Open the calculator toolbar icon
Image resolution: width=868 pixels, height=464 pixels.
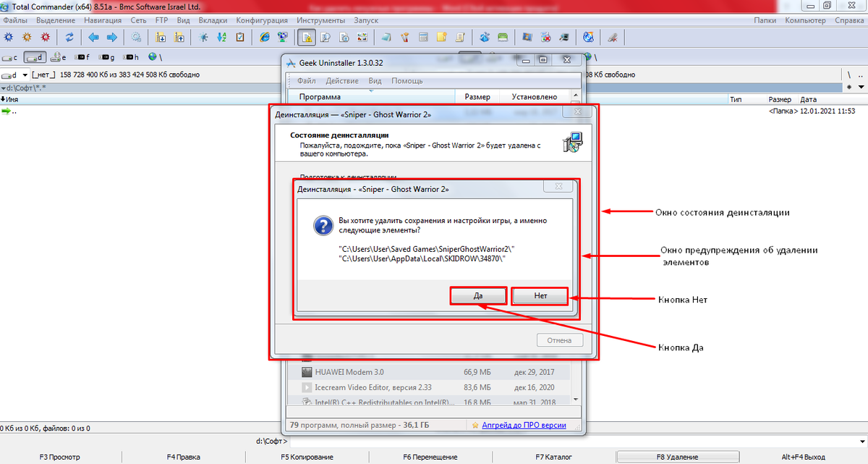423,37
